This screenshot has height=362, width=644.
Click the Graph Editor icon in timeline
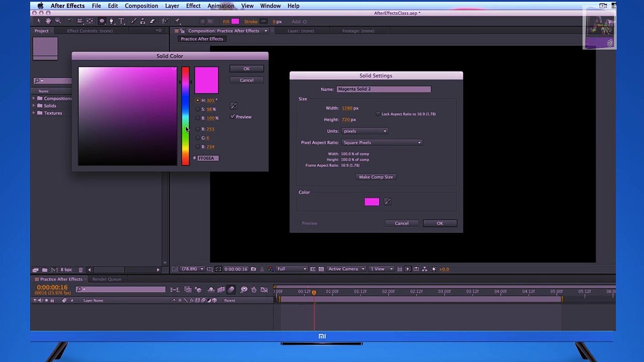pyautogui.click(x=264, y=290)
